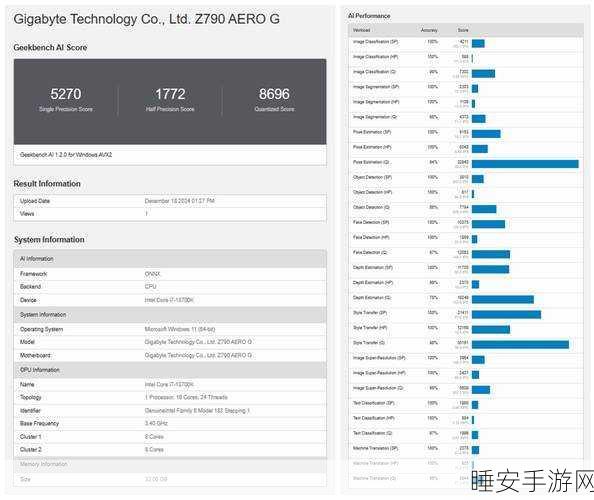Select the CPU Information section header
This screenshot has height=500, width=594.
pyautogui.click(x=170, y=370)
